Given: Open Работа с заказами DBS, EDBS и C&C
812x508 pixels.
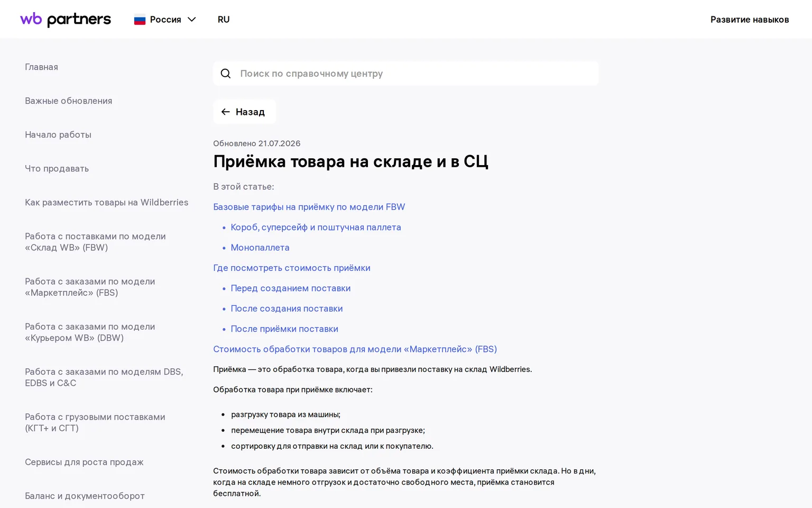Looking at the screenshot, I should [x=104, y=377].
